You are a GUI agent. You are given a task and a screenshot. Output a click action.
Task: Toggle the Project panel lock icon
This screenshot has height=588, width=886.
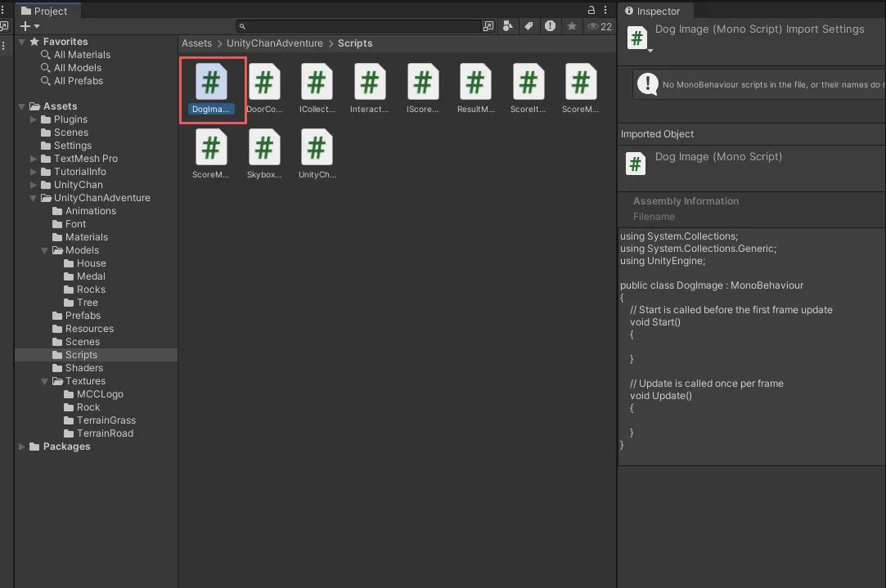coord(591,11)
